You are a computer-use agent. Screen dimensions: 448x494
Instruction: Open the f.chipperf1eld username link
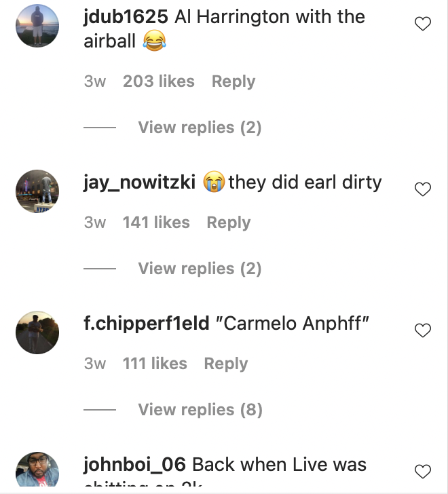(146, 324)
